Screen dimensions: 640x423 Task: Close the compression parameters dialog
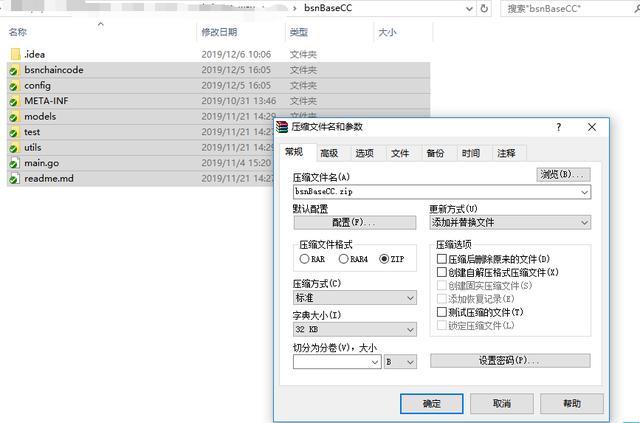pyautogui.click(x=592, y=127)
